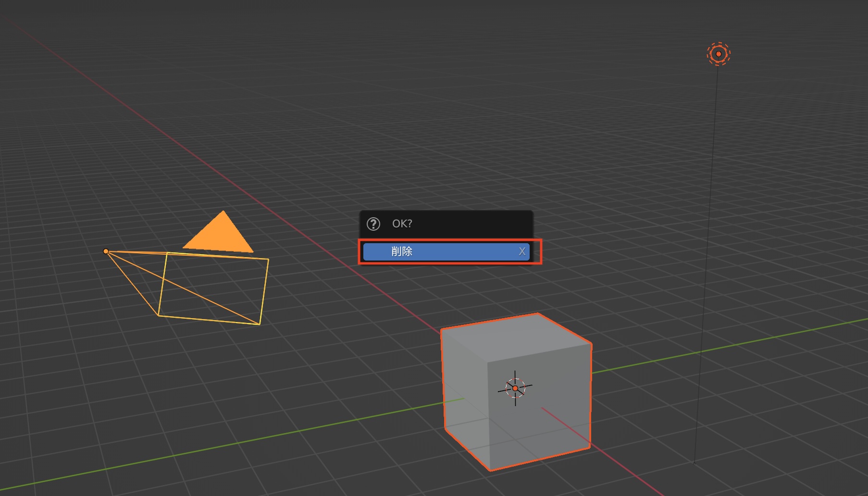Click the 3D cursor crosshair on the cube

pos(515,377)
